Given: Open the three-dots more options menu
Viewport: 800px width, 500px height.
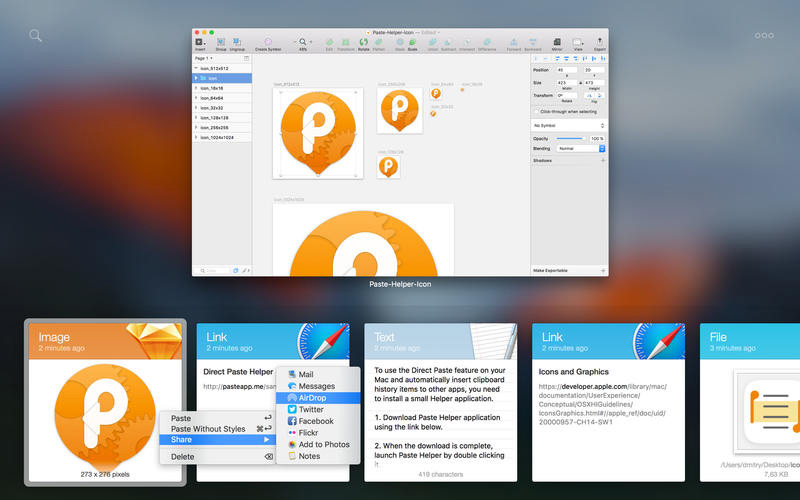Looking at the screenshot, I should coord(764,36).
